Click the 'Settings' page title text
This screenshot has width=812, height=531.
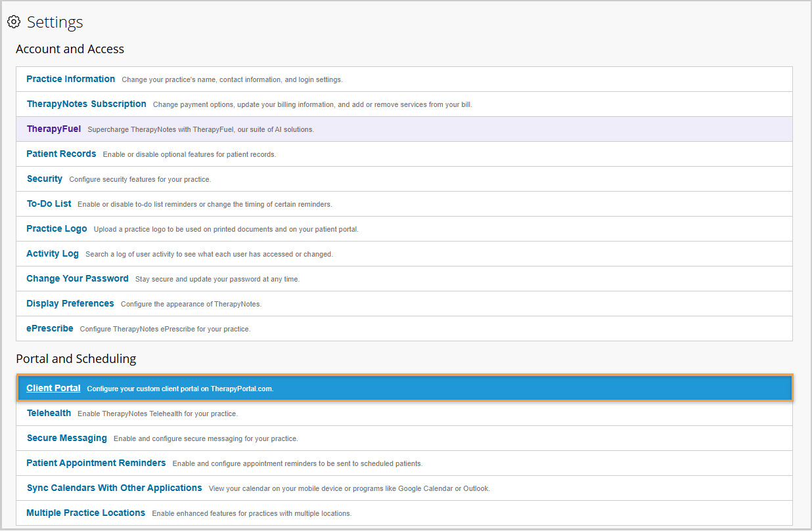55,22
